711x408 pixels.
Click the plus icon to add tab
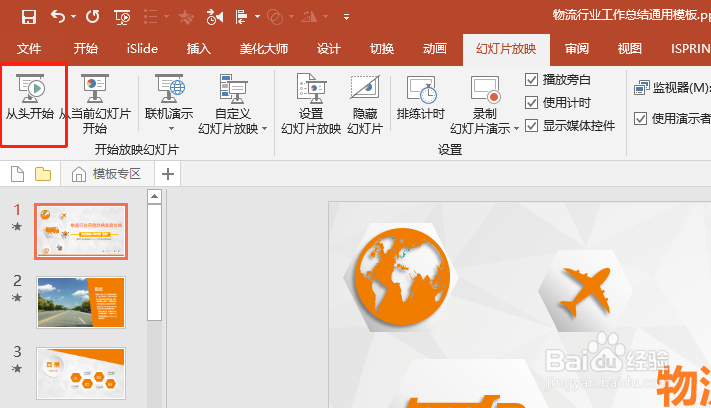pos(168,174)
